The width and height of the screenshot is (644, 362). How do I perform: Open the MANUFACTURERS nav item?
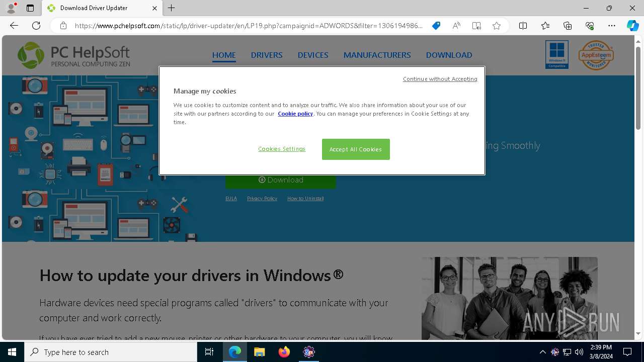pyautogui.click(x=377, y=55)
